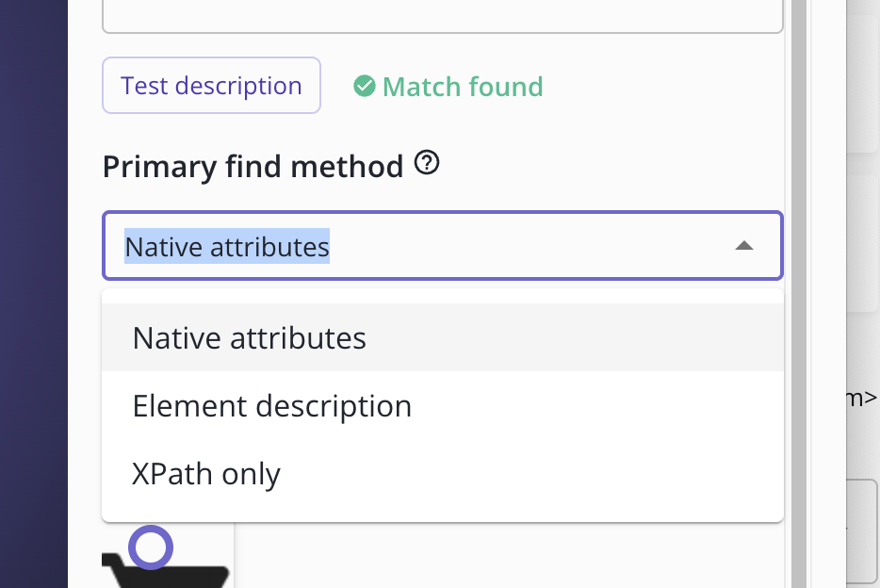Open help icon beside Primary find method
This screenshot has width=880, height=588.
point(427,165)
